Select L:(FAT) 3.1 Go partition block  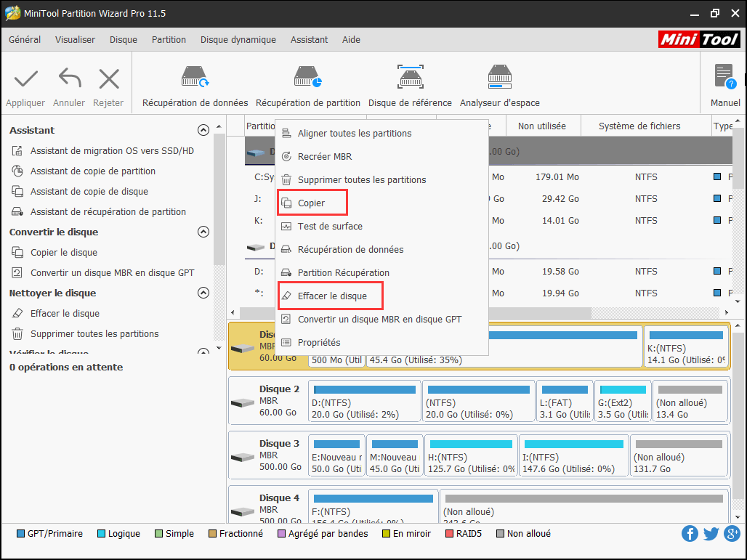565,401
